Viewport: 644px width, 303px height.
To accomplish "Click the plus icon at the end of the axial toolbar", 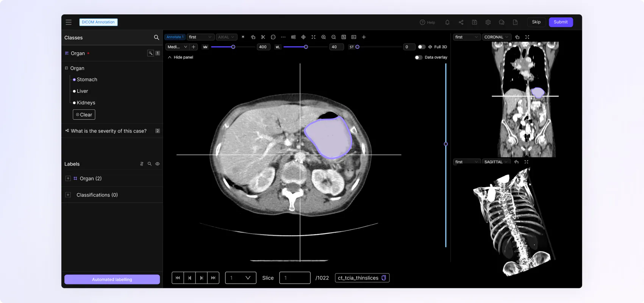I will coord(364,37).
